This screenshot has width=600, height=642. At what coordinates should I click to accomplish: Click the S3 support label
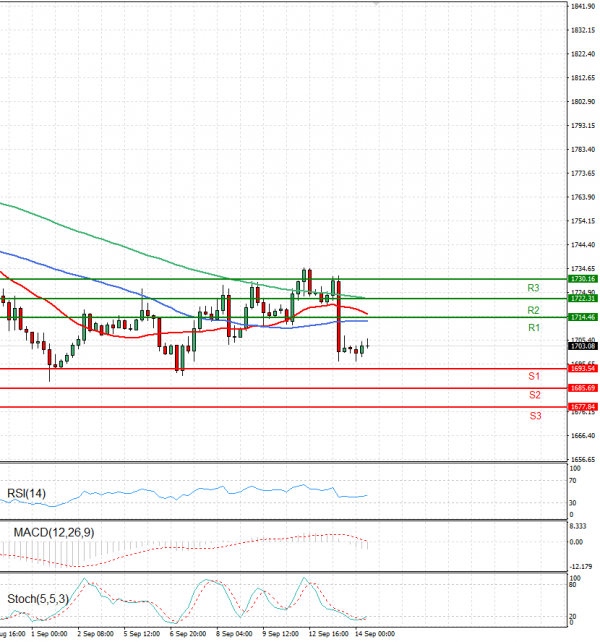tap(535, 416)
